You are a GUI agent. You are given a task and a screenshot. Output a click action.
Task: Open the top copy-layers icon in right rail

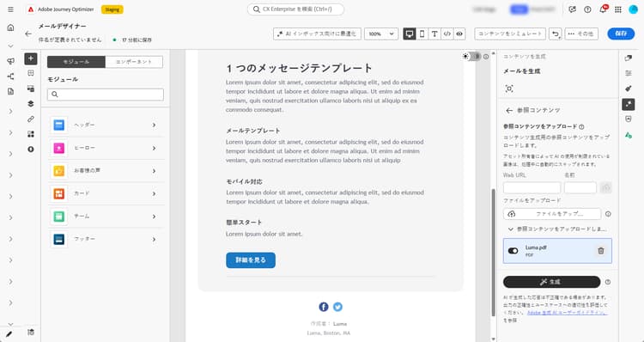(629, 58)
